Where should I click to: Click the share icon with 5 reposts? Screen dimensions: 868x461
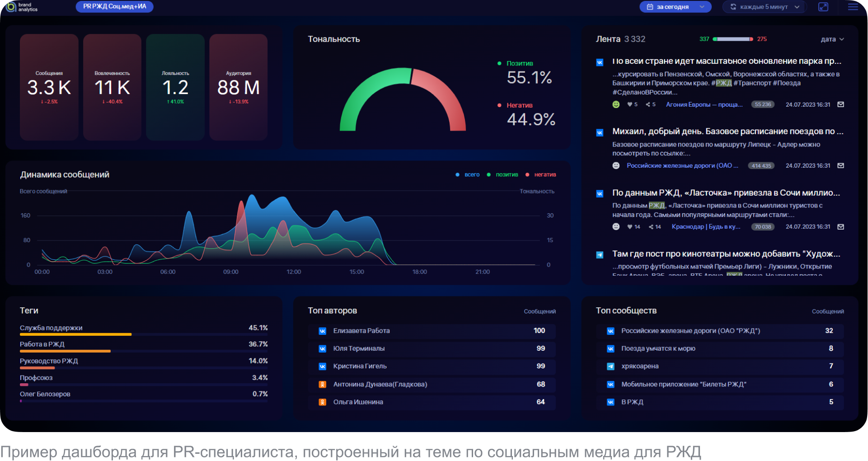648,104
